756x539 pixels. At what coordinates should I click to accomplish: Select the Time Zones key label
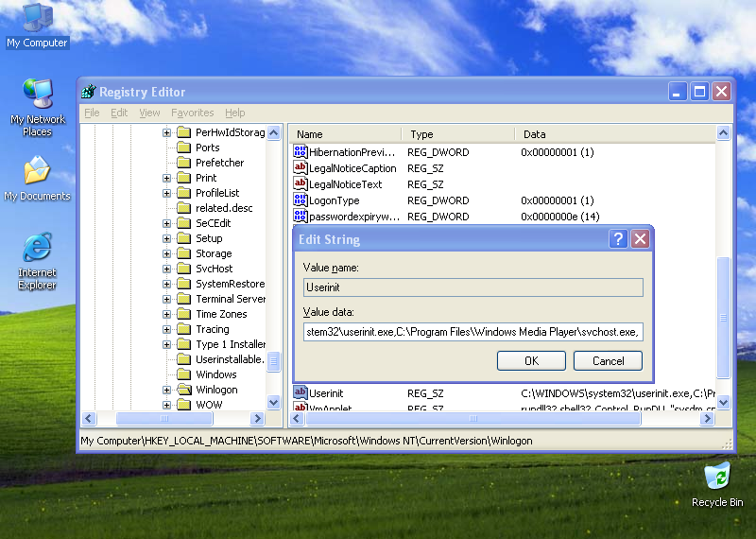221,314
